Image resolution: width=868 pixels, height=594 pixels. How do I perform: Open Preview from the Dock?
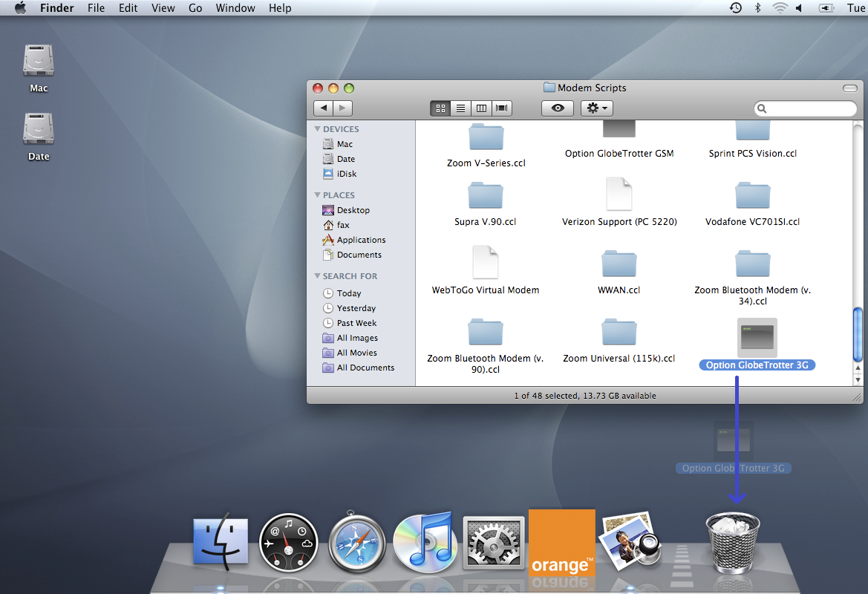(630, 541)
